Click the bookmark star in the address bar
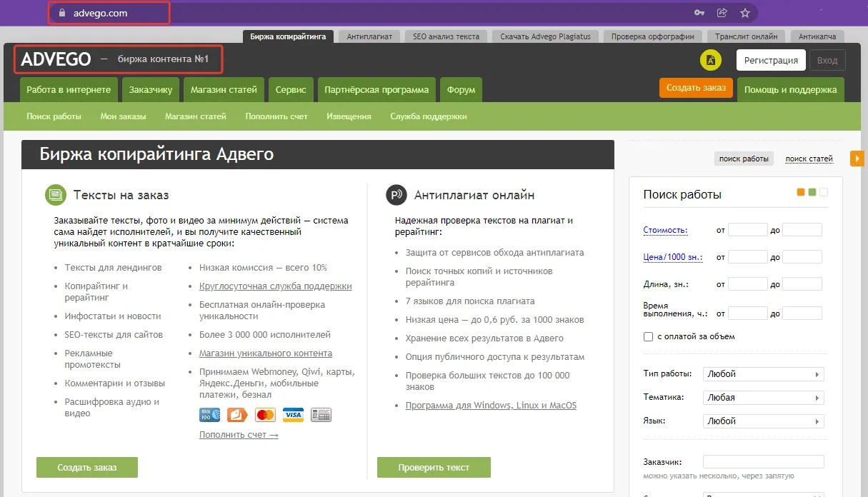This screenshot has width=868, height=497. [745, 13]
